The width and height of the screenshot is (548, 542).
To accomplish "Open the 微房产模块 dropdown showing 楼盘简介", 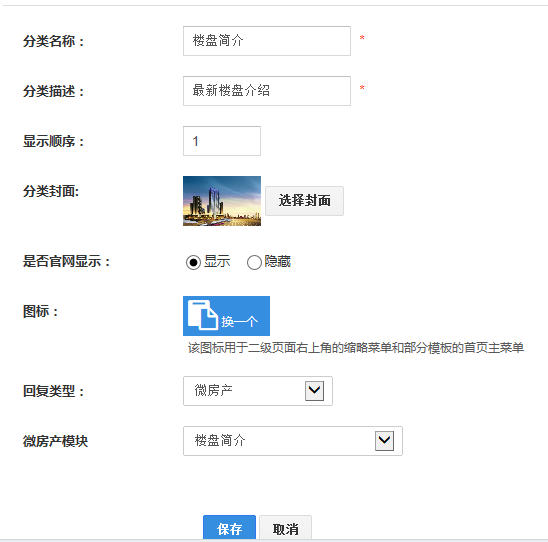I will (293, 441).
